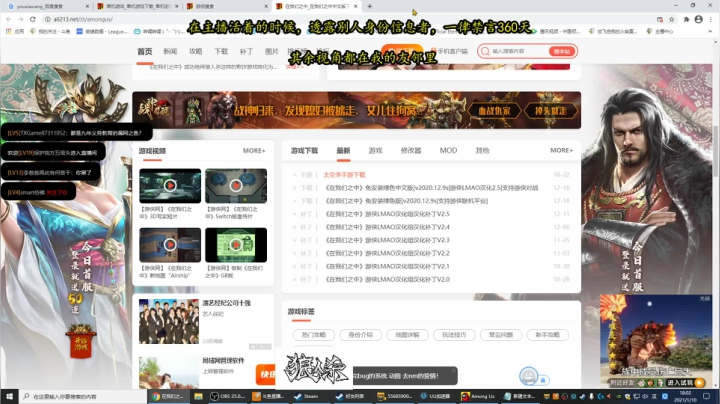Open the 补丁 nav item
Viewport: 720px width, 404px height.
pyautogui.click(x=246, y=51)
